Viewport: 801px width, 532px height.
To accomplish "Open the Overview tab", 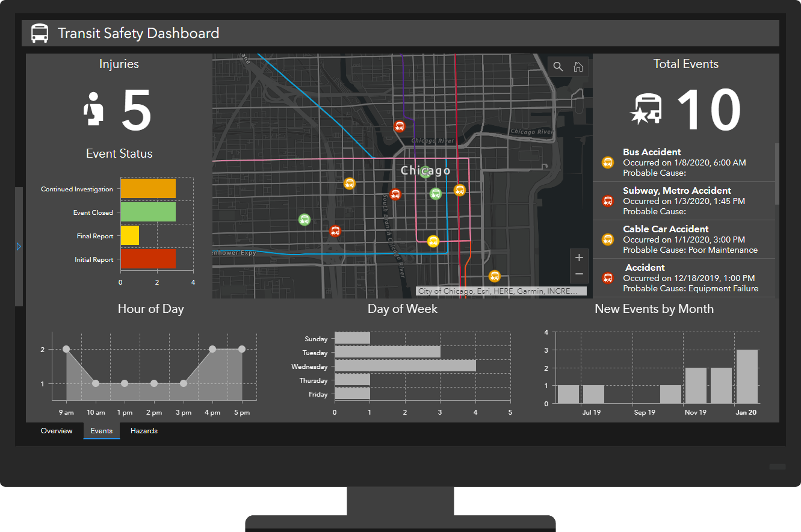I will point(57,431).
